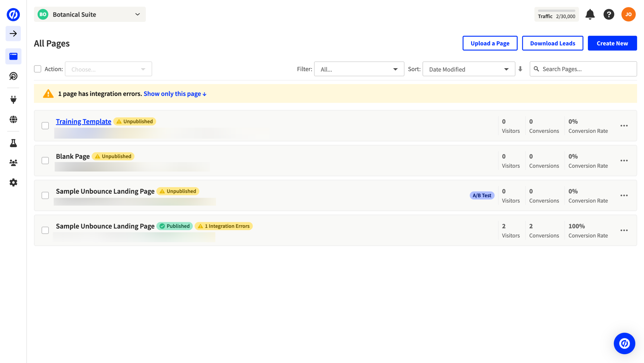Viewport: 644px width, 363px height.
Task: Check the Blank Page row checkbox
Action: click(x=45, y=160)
